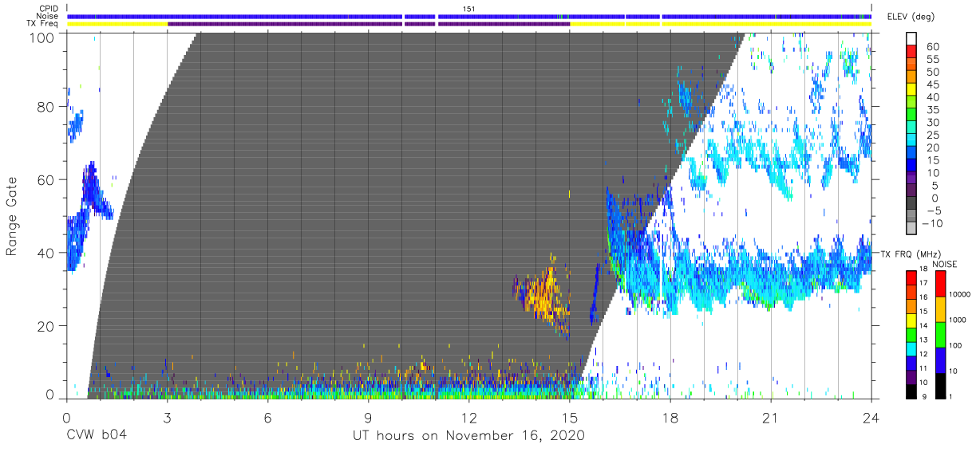Click the red swatch above 10000 in NOISE legend

[941, 283]
